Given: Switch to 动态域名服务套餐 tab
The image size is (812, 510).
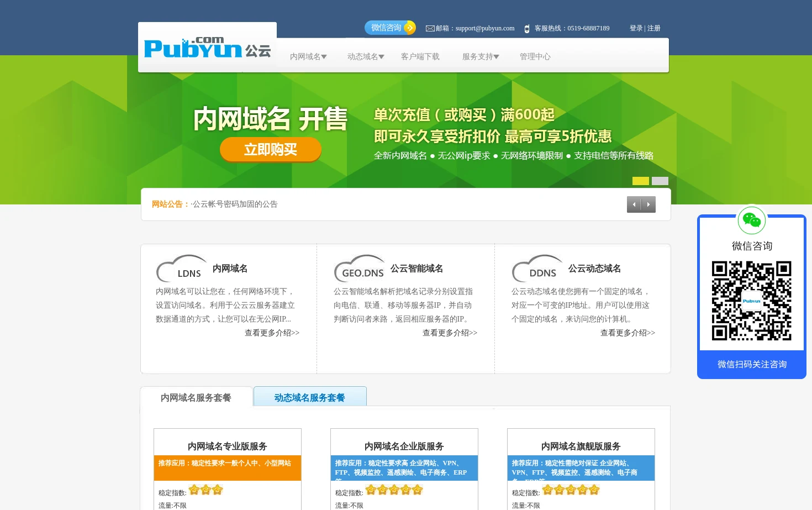Looking at the screenshot, I should [310, 397].
